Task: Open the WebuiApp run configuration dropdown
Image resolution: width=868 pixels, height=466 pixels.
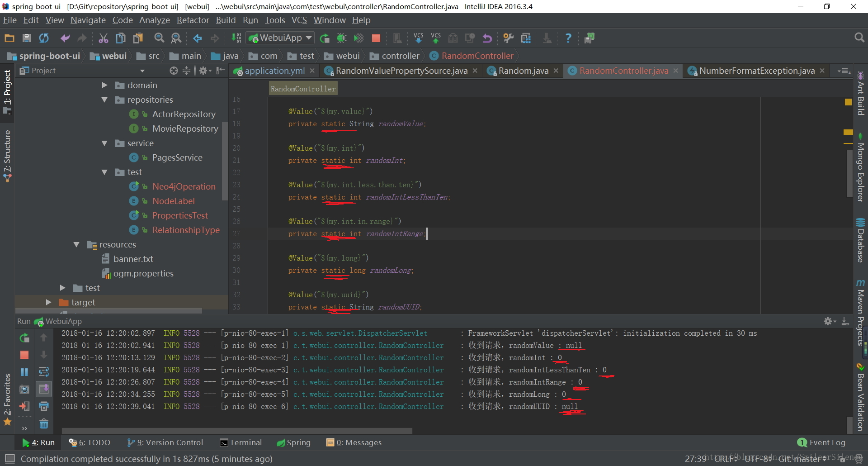Action: pos(280,38)
